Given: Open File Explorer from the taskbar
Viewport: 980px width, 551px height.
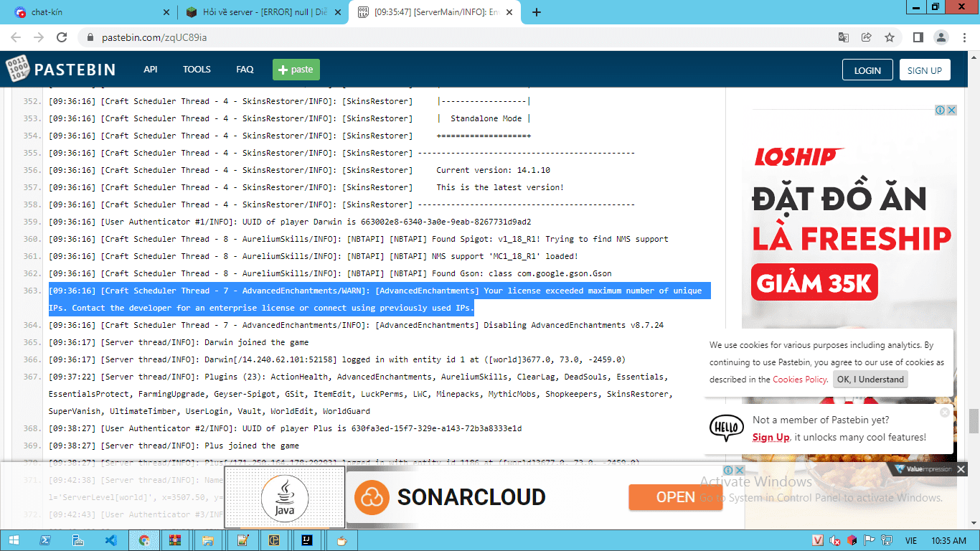Looking at the screenshot, I should point(208,540).
